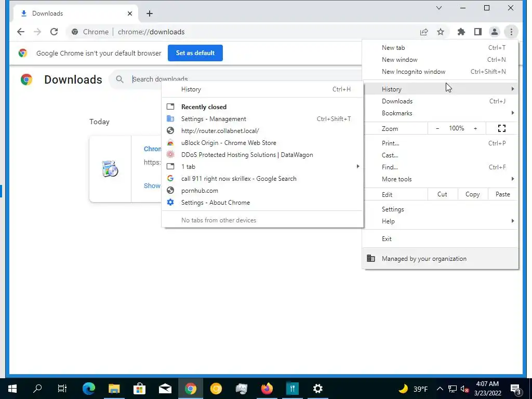Open Task View on taskbar
Viewport: 532px width, 399px height.
pos(62,389)
